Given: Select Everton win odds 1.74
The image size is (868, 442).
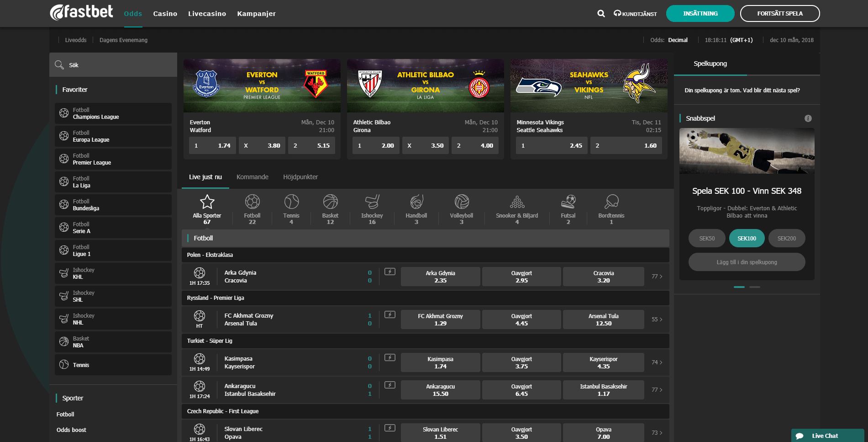Looking at the screenshot, I should pos(213,145).
